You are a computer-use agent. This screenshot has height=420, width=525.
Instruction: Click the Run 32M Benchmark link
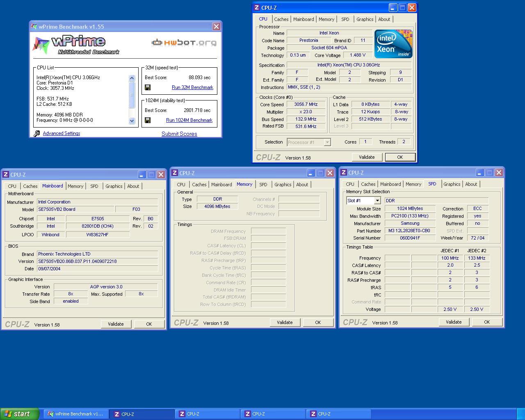[192, 87]
